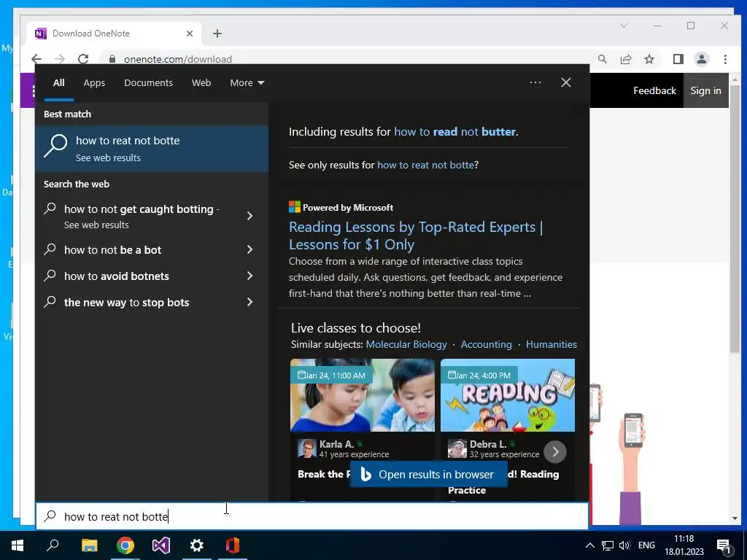Open Reading Lessons by Top-Rated Experts link

416,236
